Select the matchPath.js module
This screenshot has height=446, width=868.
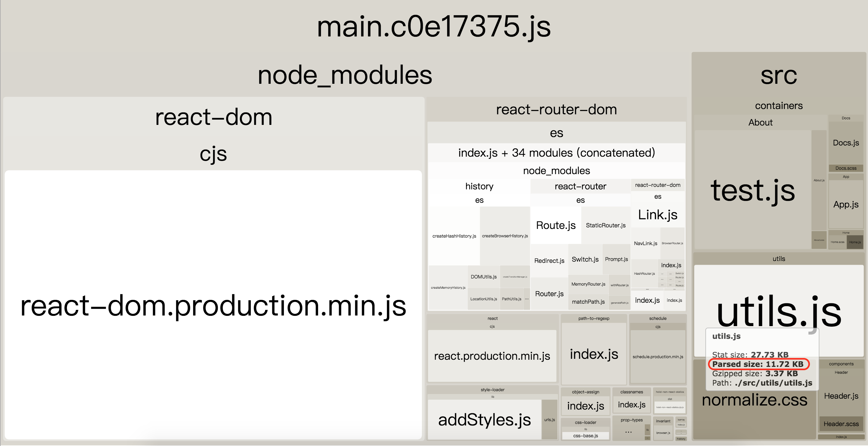click(588, 301)
